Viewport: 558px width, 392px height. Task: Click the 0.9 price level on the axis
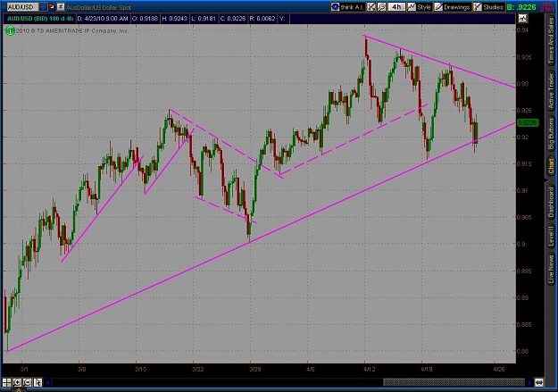pyautogui.click(x=521, y=244)
